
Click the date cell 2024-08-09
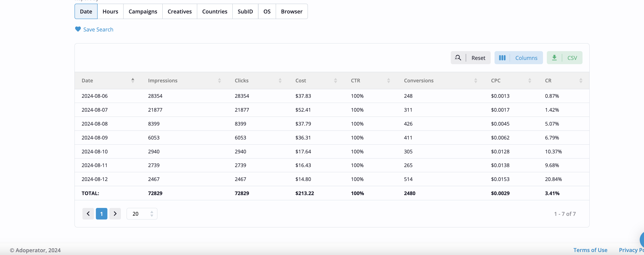[95, 138]
